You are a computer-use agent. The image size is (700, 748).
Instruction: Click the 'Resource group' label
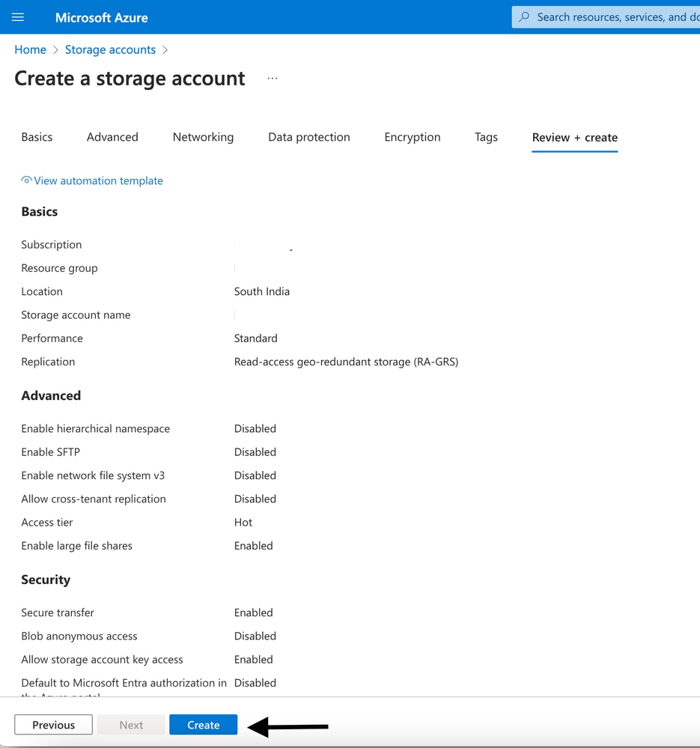click(60, 268)
